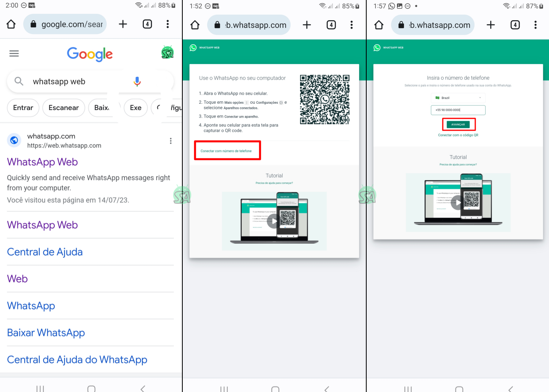Open tab switcher in the phone number screen
549x392 pixels.
pos(515,25)
